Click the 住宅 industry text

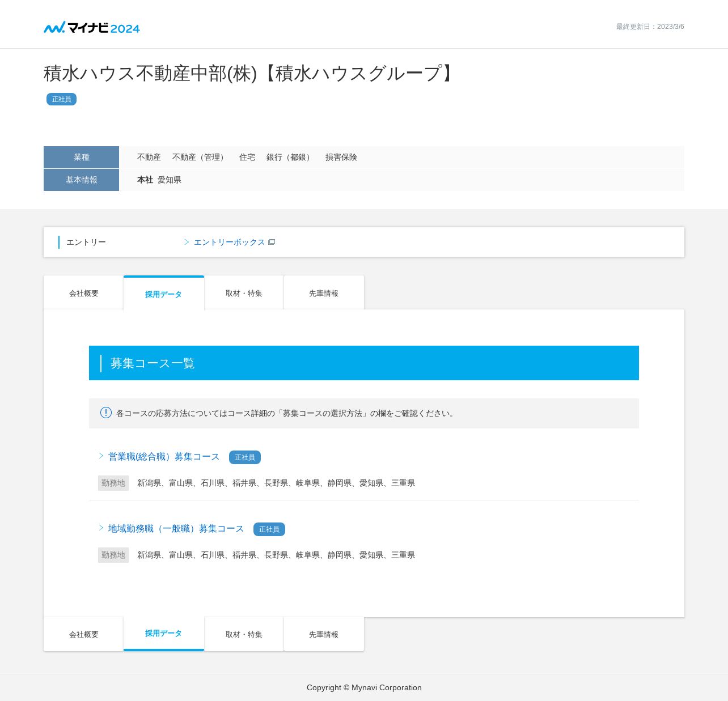click(x=247, y=157)
